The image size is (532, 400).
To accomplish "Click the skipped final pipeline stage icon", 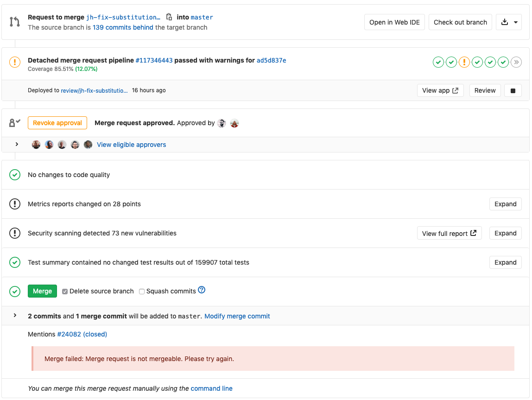I will pyautogui.click(x=516, y=62).
